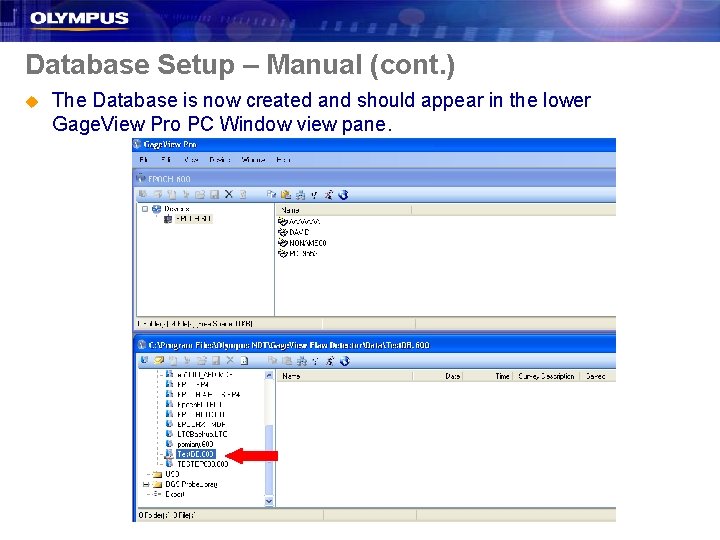720x540 pixels.
Task: Open the File menu in GageView Pro
Action: click(x=144, y=159)
